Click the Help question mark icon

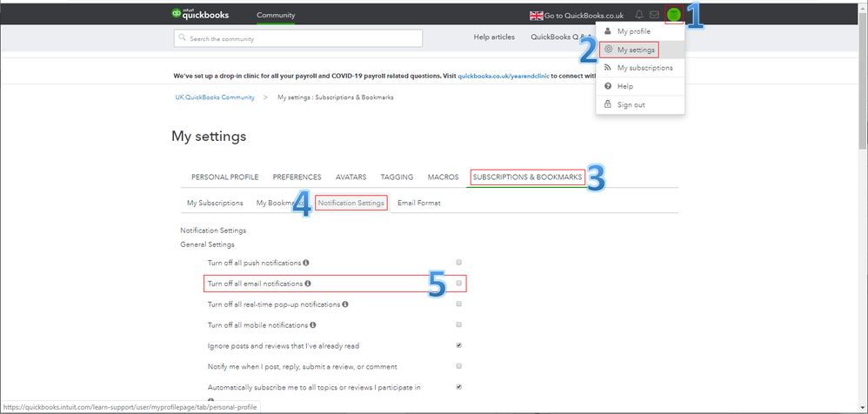pos(608,86)
